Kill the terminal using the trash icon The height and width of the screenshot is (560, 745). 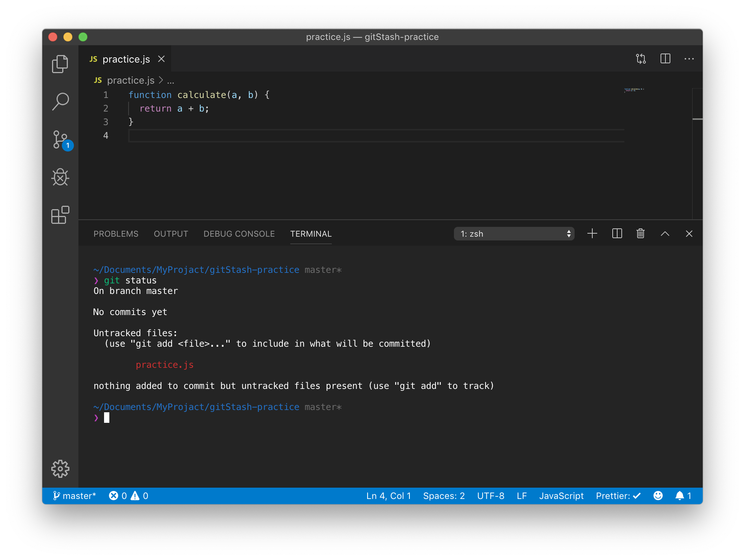640,234
